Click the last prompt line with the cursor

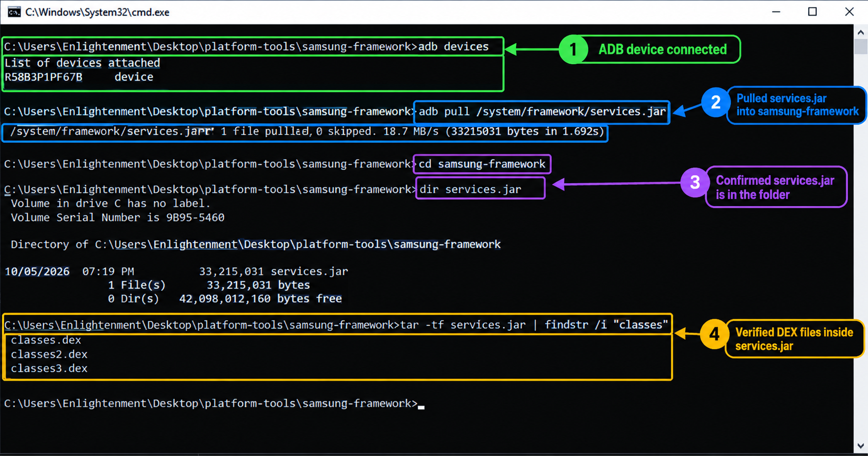(214, 403)
